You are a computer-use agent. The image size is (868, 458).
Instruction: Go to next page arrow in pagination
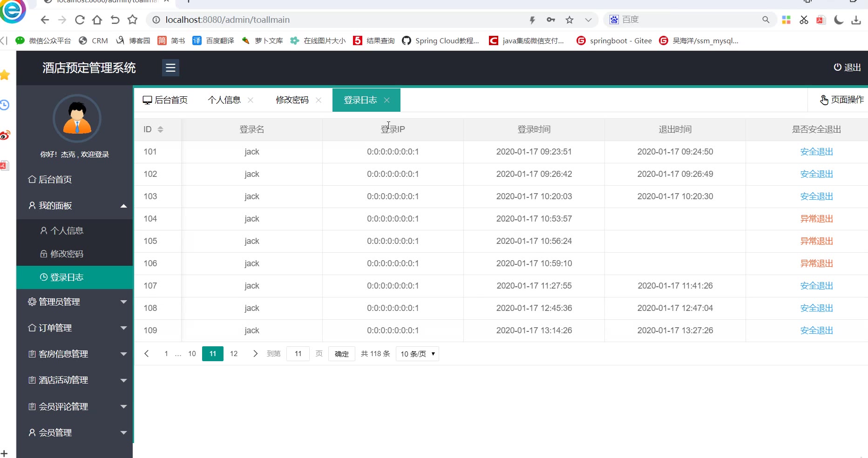point(255,354)
